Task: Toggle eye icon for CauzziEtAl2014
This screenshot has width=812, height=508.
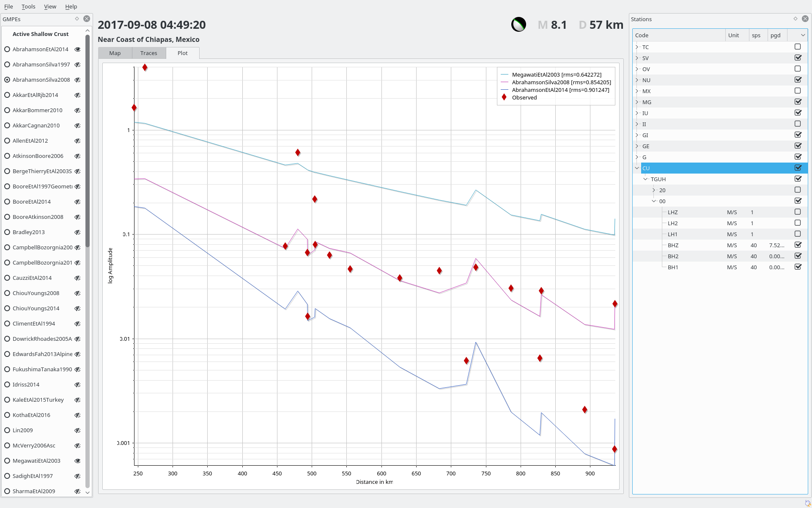Action: [x=77, y=278]
